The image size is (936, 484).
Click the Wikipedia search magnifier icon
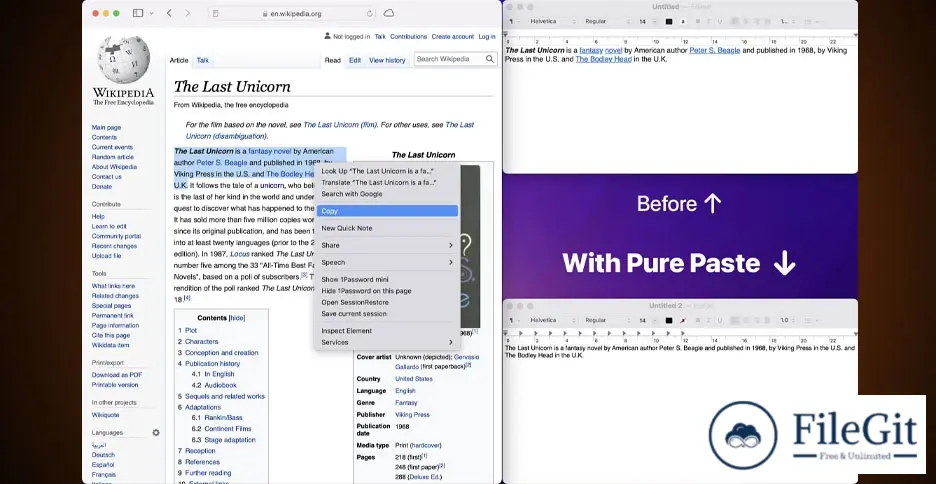click(489, 59)
